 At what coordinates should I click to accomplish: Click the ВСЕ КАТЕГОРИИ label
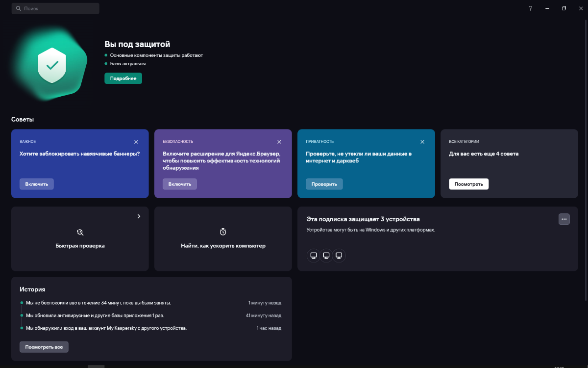pyautogui.click(x=464, y=142)
